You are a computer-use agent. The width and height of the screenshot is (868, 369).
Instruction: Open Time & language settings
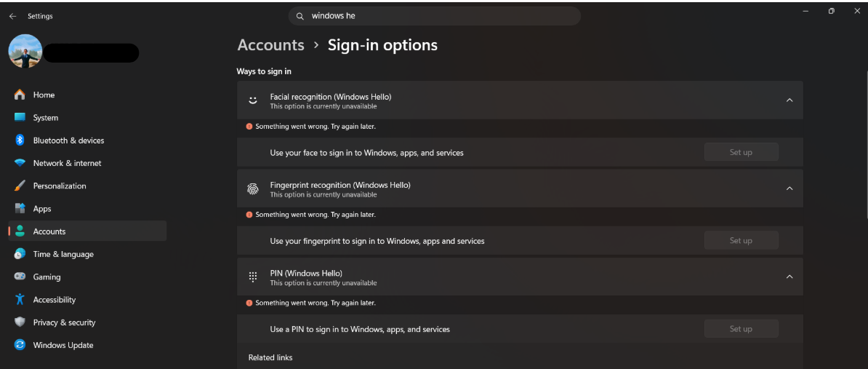pos(87,254)
